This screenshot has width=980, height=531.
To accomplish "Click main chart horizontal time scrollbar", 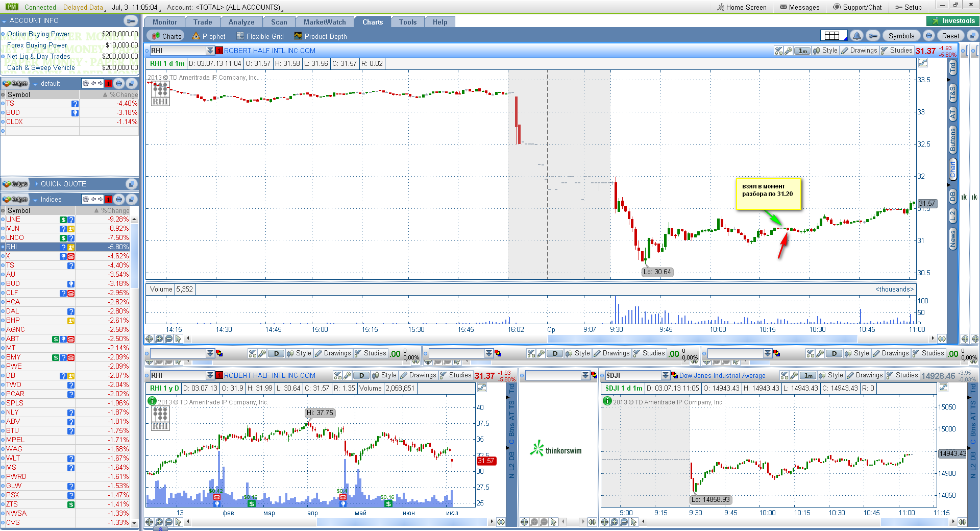I will coord(702,339).
